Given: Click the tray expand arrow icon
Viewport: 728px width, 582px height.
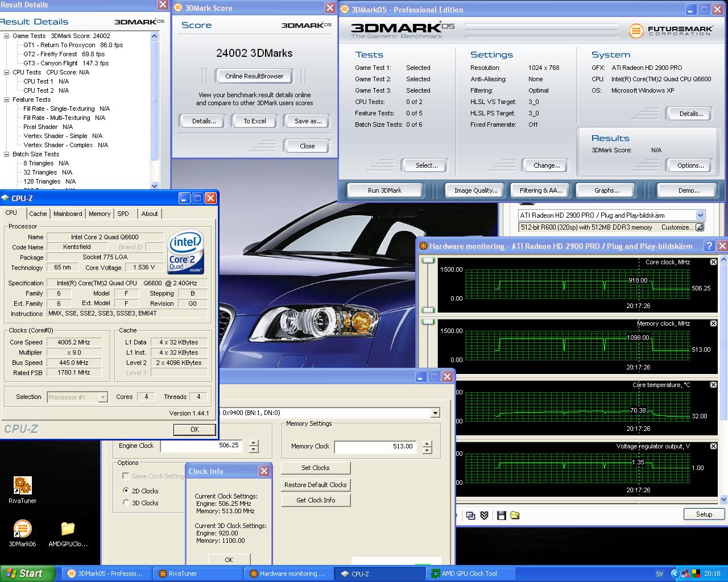Looking at the screenshot, I should (x=675, y=574).
